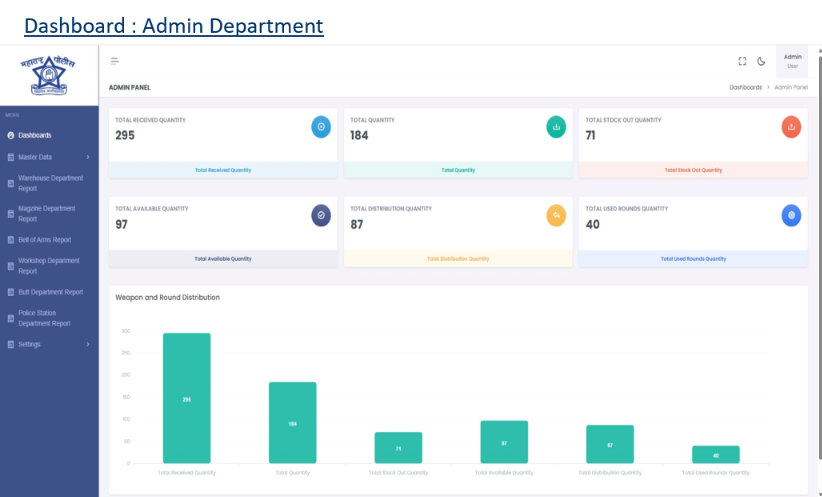
Task: Click the Total Used Rounds blue icon
Action: [x=791, y=215]
